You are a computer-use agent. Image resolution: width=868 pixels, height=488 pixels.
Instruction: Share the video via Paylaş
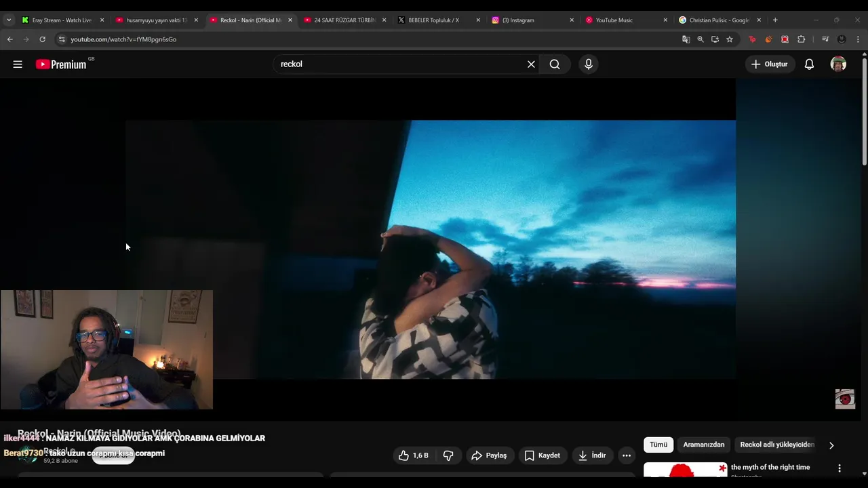point(489,455)
